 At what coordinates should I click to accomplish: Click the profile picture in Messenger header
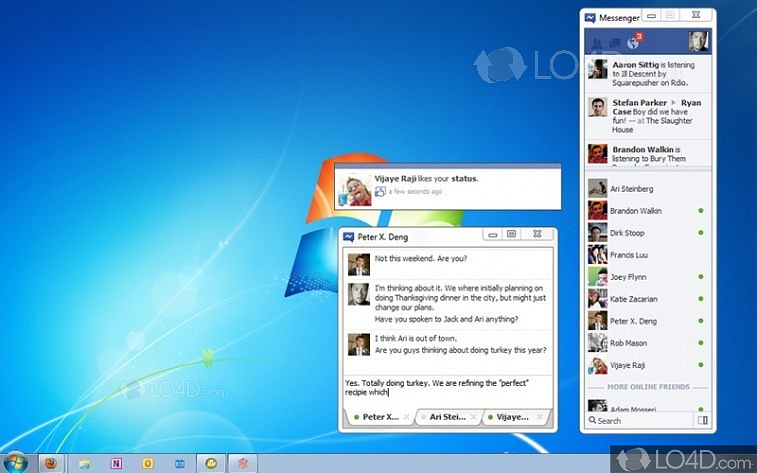(698, 42)
